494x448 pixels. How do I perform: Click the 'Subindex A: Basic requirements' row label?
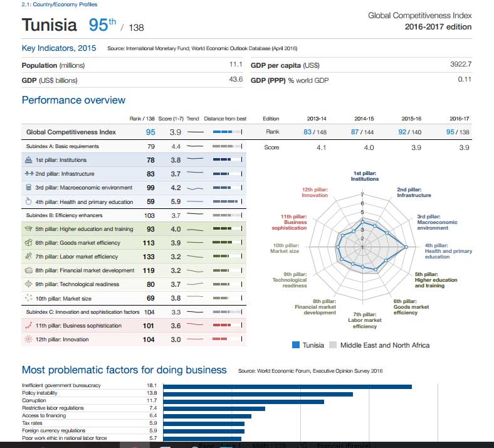click(x=63, y=146)
